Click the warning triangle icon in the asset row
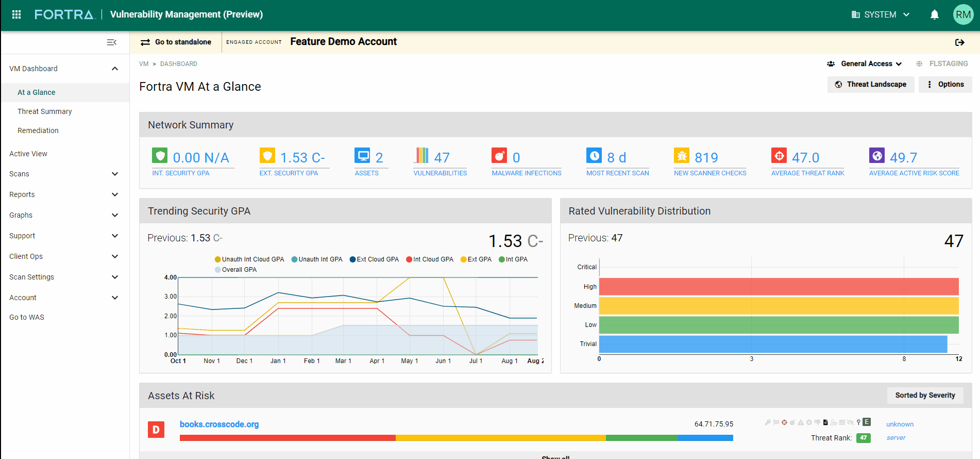 (801, 422)
